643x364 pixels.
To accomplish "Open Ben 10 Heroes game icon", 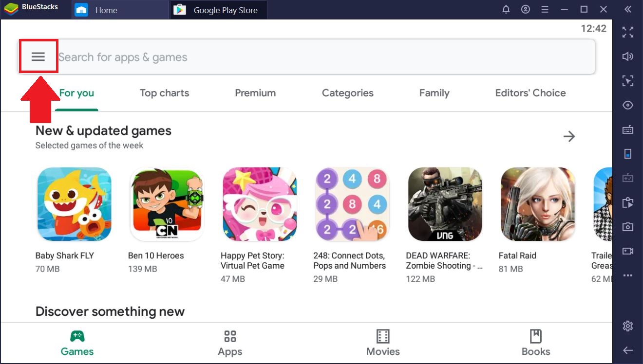I will [x=167, y=204].
